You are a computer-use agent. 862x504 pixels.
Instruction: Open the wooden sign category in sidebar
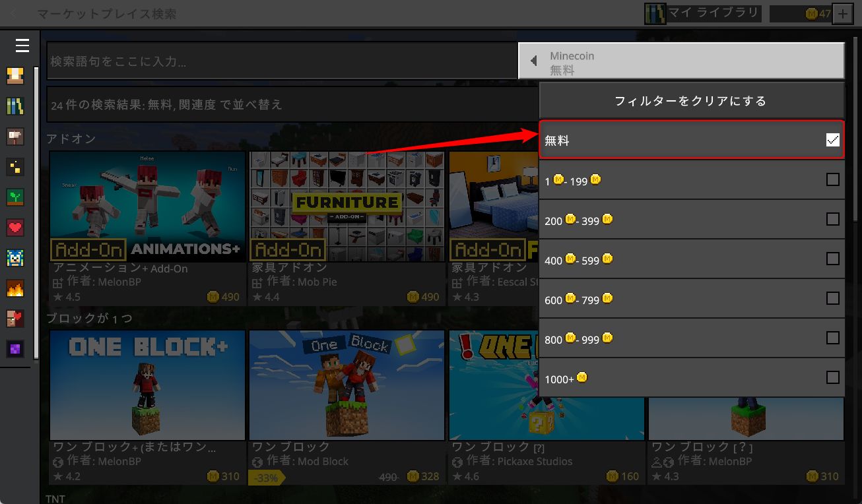click(x=15, y=137)
